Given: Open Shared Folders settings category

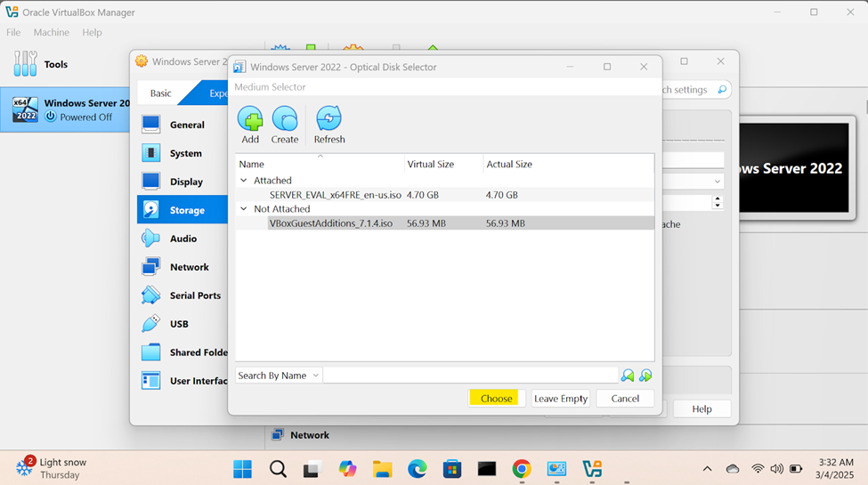Looking at the screenshot, I should 183,352.
